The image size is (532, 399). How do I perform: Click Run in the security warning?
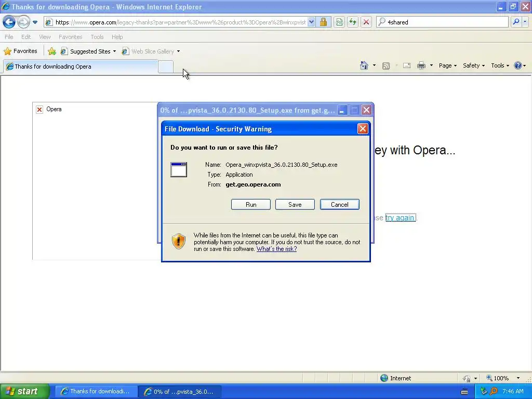251,205
